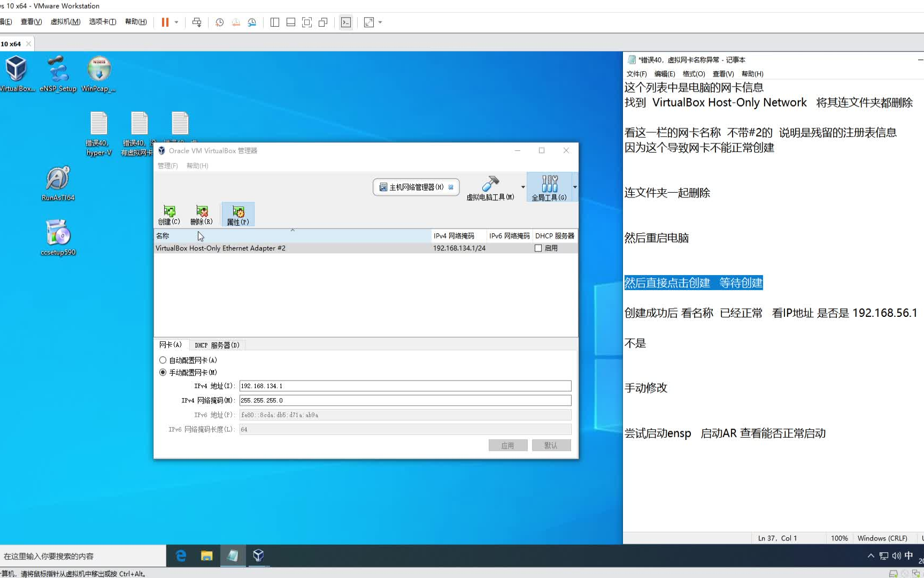Take a snapshot using the clock-plus icon
Image resolution: width=924 pixels, height=578 pixels.
[219, 22]
